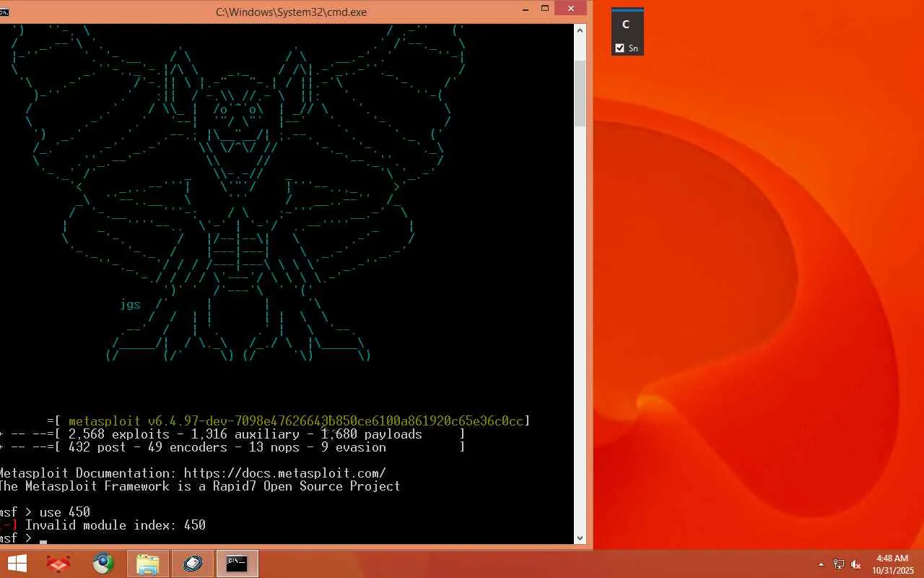Click the '13 nops' text
The height and width of the screenshot is (578, 924).
click(274, 447)
